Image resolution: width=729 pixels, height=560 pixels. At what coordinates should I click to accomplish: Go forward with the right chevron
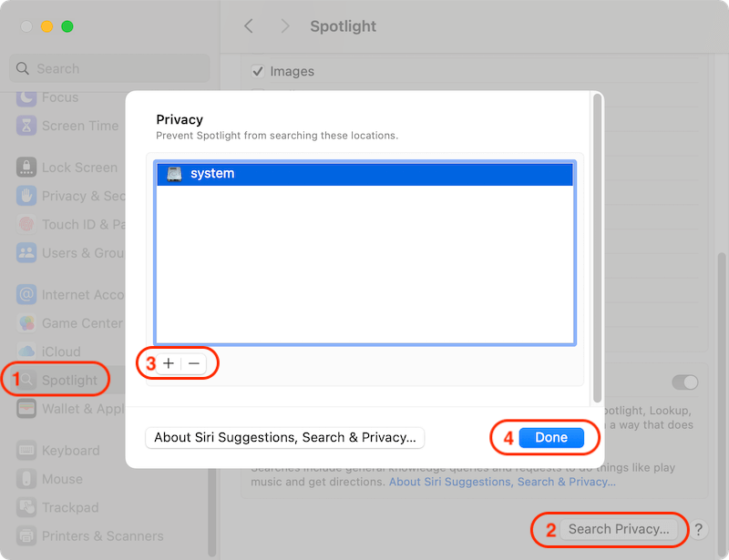[x=285, y=26]
